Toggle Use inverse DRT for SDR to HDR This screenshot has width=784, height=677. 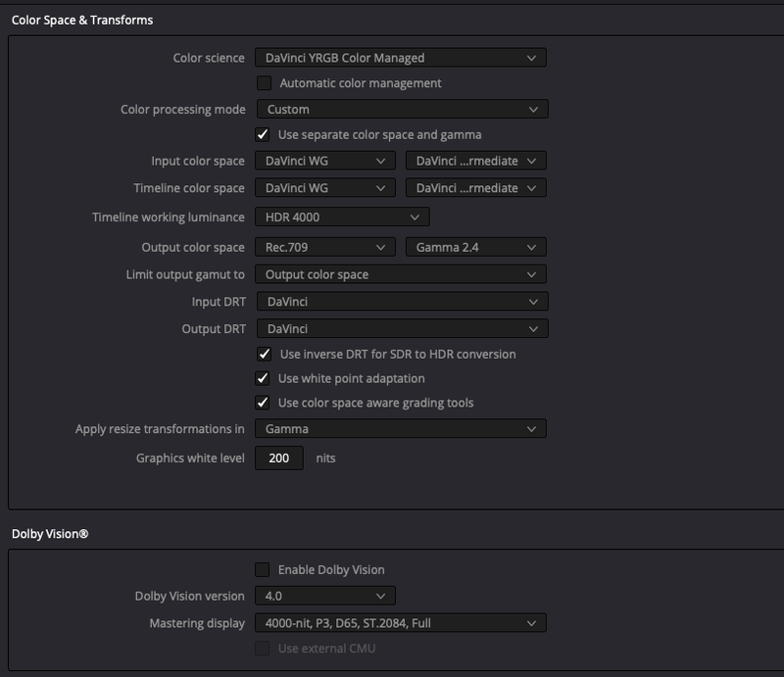click(x=263, y=354)
